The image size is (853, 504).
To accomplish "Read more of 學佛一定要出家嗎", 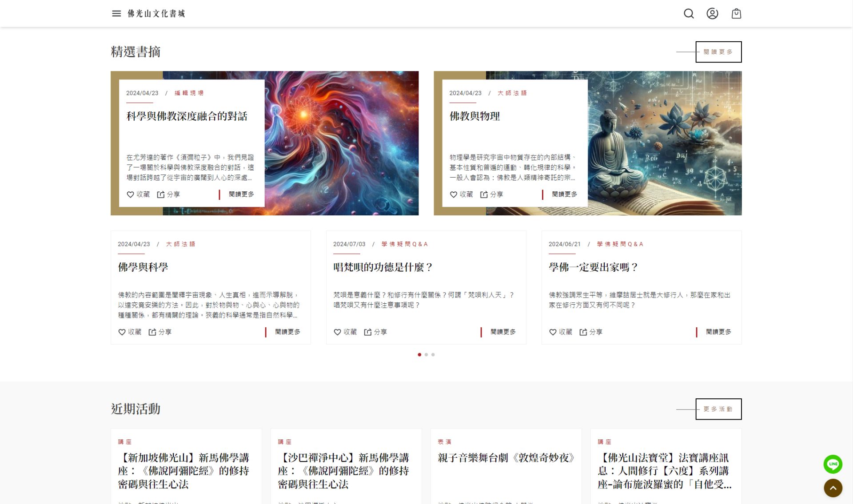I will pos(718,332).
